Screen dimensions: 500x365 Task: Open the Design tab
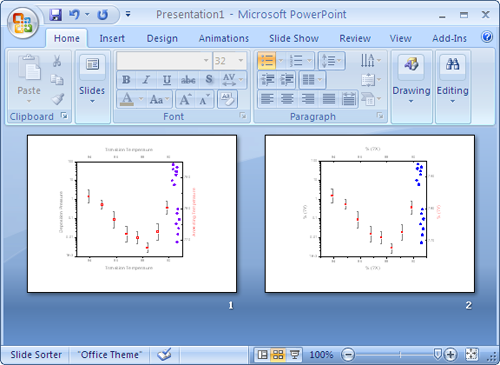pos(162,39)
